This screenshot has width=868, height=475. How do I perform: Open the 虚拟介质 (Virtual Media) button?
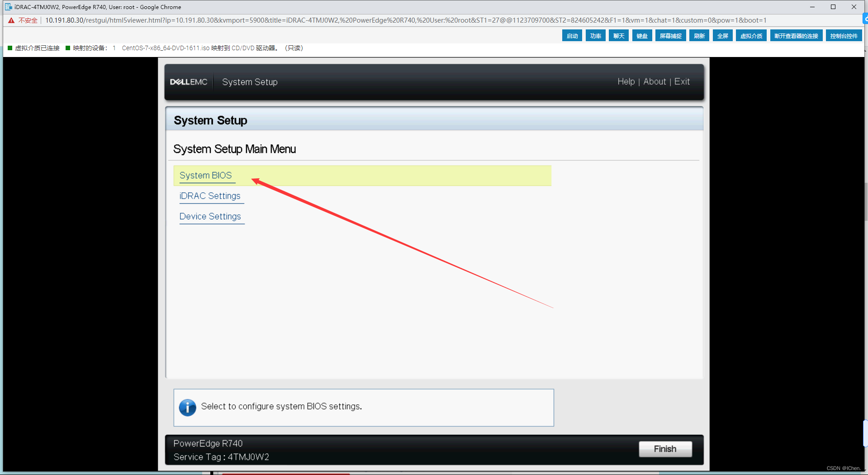point(751,36)
